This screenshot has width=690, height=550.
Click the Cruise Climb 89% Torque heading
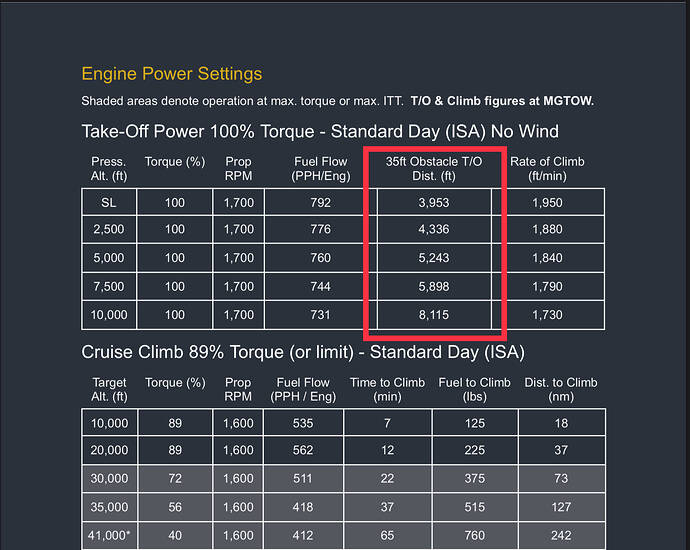[x=303, y=352]
